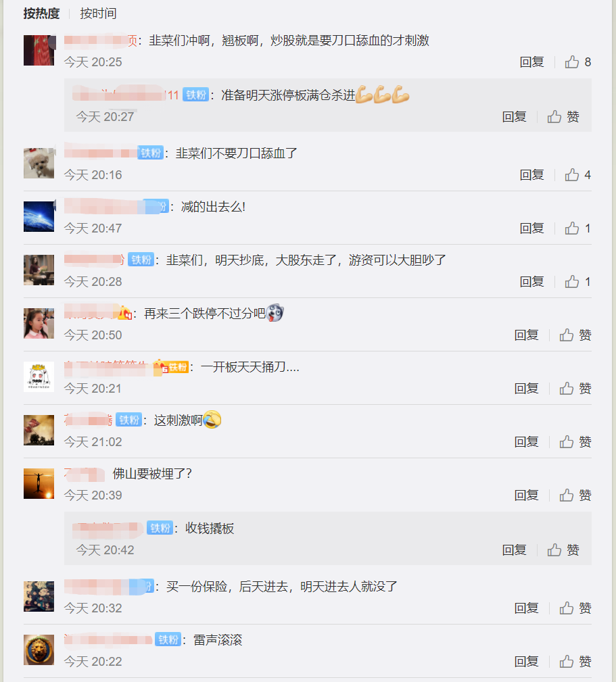The width and height of the screenshot is (616, 682).
Task: Reply to the 一开板天天捅刀 comment
Action: click(x=526, y=389)
